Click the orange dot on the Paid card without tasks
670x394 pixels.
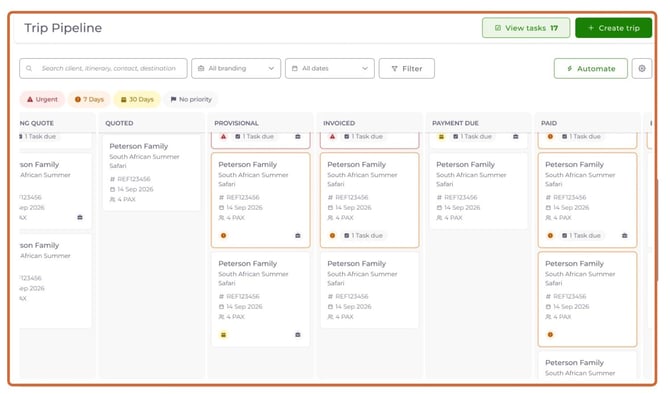550,335
